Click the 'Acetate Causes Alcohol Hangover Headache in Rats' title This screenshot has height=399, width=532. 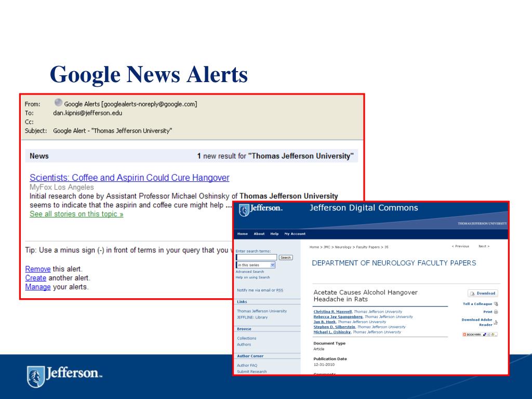(365, 296)
